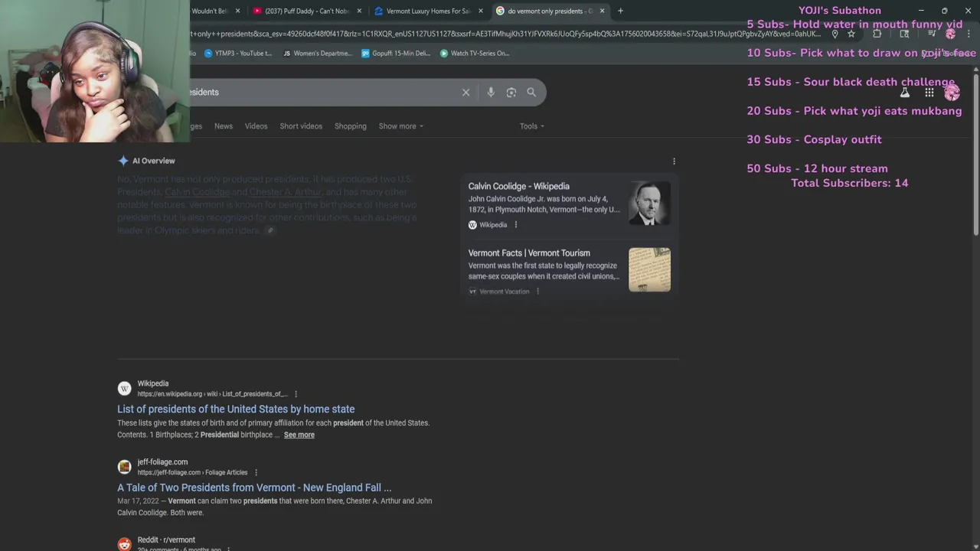Open options for Calvin Coolidge Wikipedia source
This screenshot has width=980, height=551.
[516, 225]
